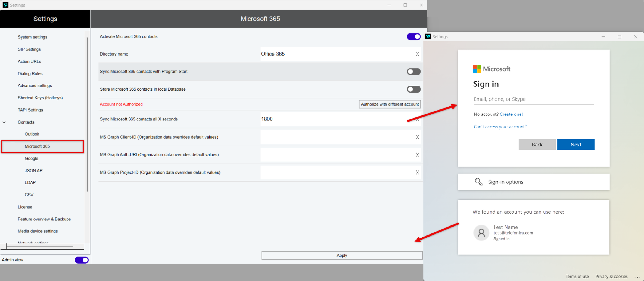
Task: Click Authorize with different account button
Action: point(390,104)
